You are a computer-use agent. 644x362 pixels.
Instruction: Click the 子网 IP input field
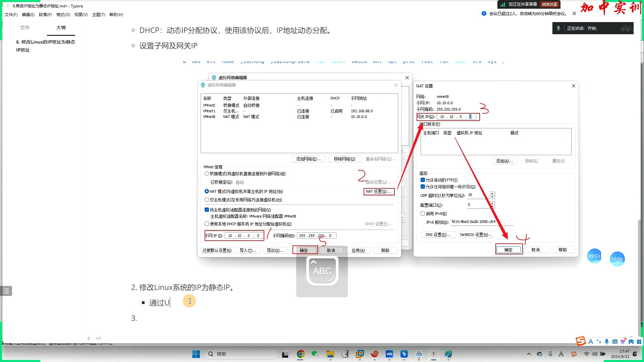coord(244,236)
